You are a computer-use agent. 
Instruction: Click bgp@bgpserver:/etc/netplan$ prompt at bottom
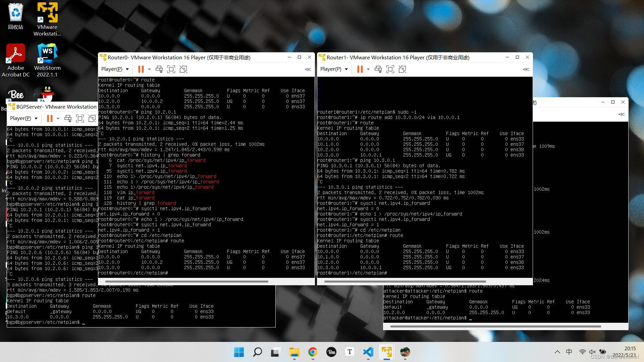(44, 322)
